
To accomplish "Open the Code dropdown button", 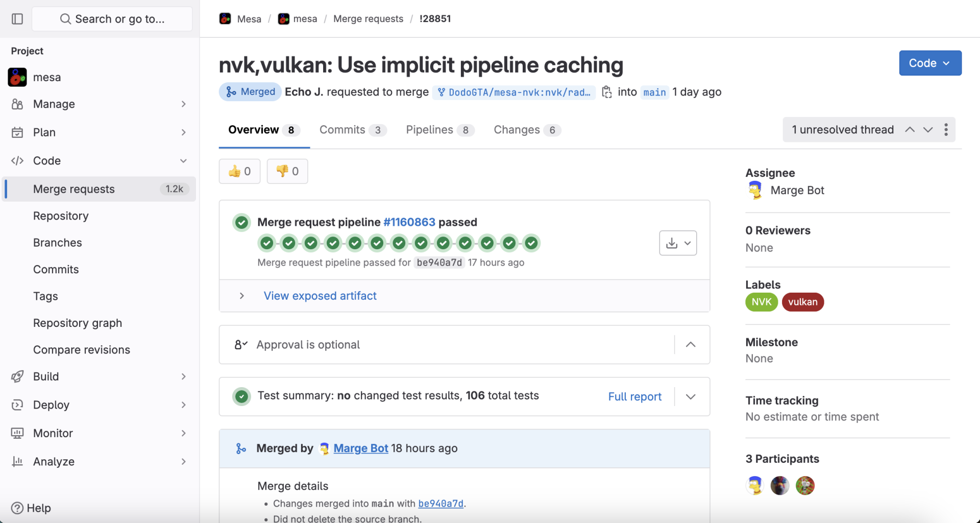I will coord(930,63).
